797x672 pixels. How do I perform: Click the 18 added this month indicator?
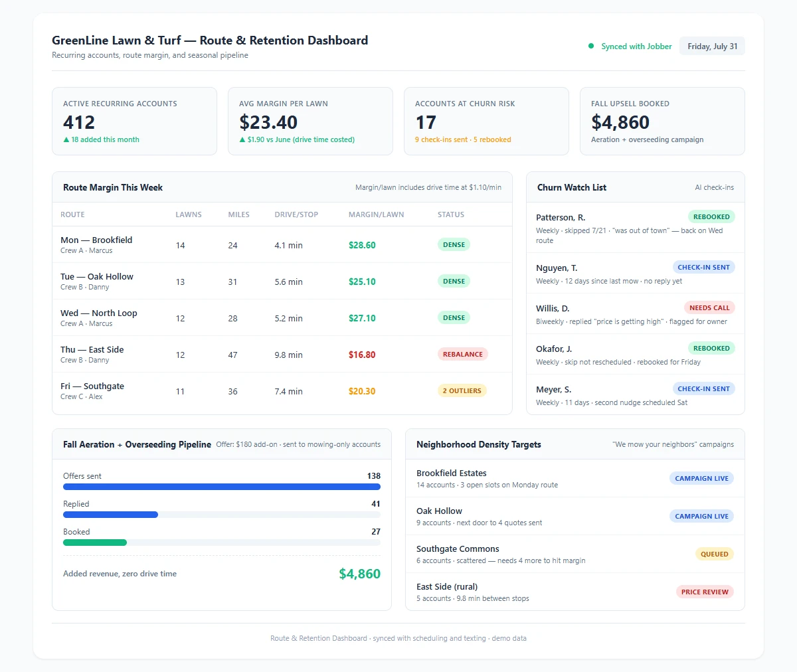(101, 139)
